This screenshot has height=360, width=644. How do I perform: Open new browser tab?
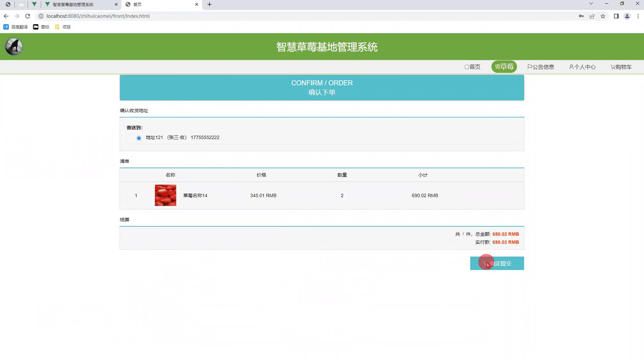coord(209,4)
